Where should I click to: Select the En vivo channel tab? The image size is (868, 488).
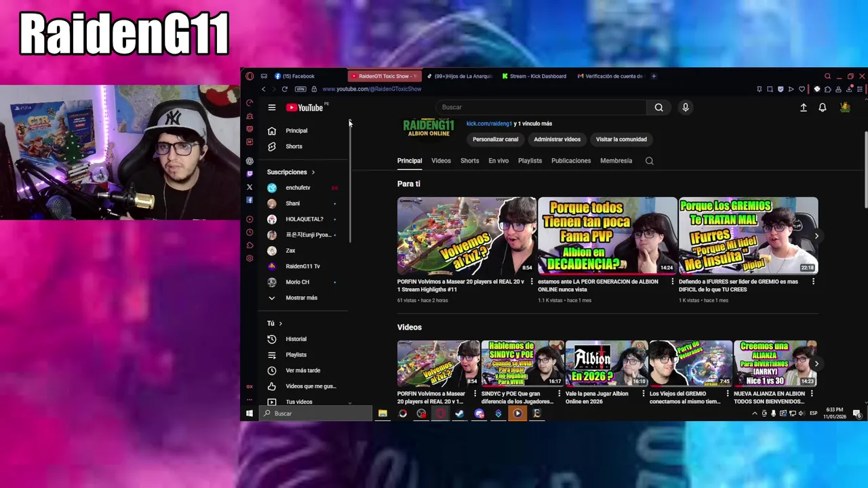tap(498, 161)
